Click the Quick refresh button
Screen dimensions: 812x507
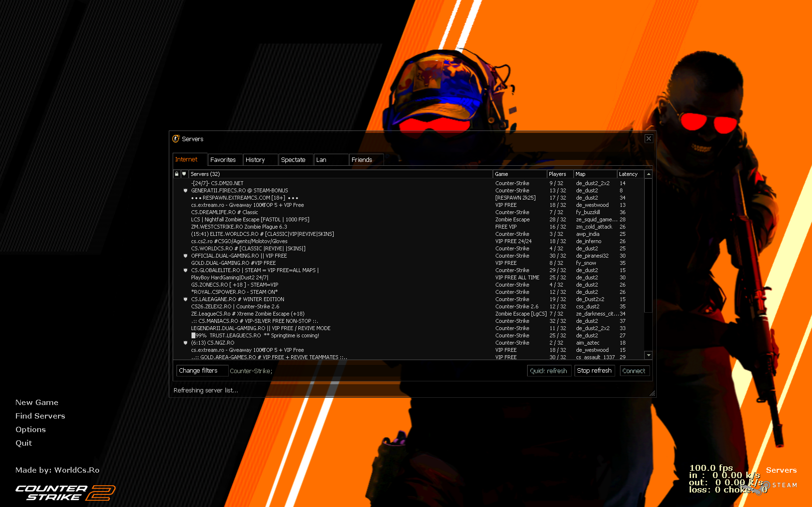click(x=548, y=371)
